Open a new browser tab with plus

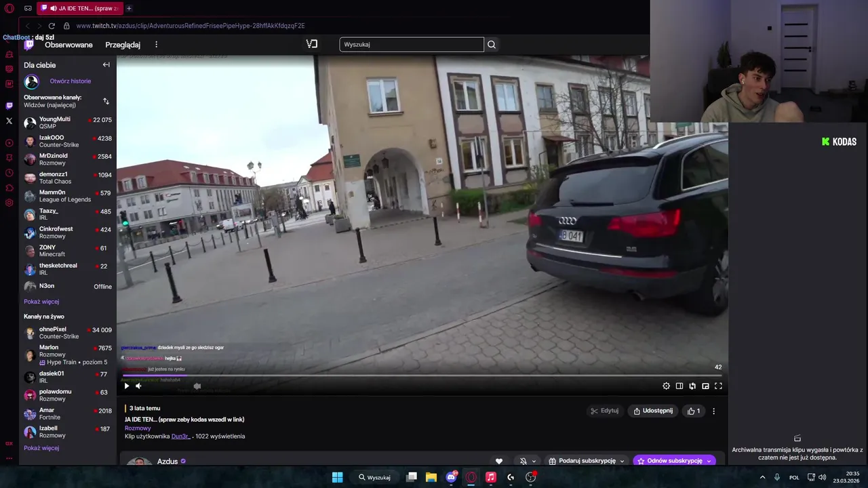pyautogui.click(x=129, y=8)
